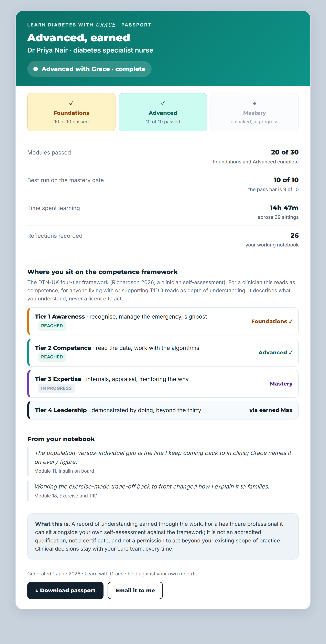This screenshot has height=644, width=326.
Task: Click the download arrow on Download passport
Action: [37, 591]
